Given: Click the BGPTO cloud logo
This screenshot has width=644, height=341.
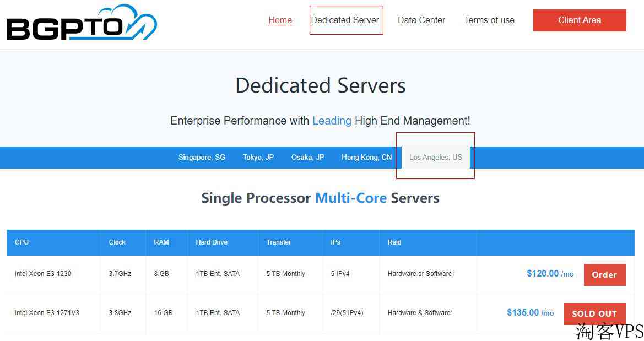Looking at the screenshot, I should click(x=82, y=23).
